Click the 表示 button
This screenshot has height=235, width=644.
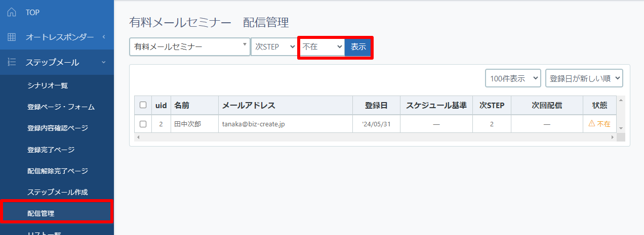pyautogui.click(x=358, y=47)
